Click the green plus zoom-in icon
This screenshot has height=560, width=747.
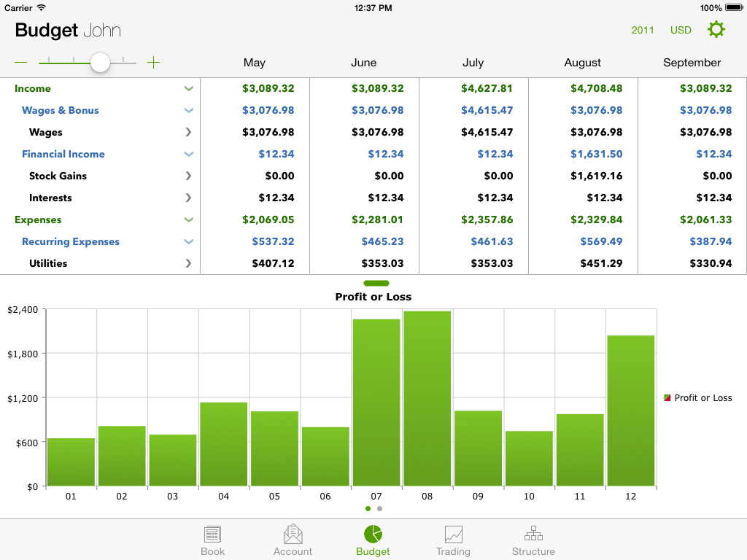point(153,63)
